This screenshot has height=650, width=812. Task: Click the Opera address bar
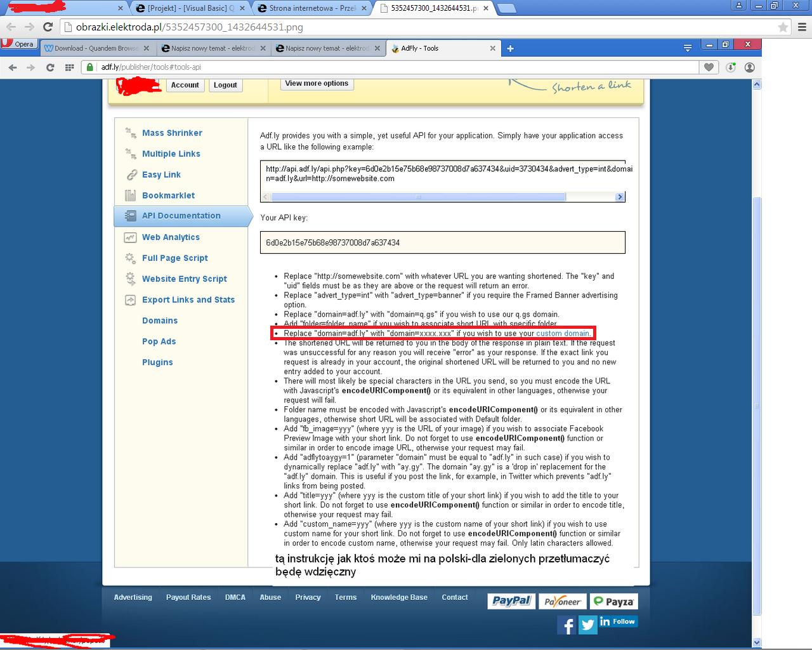390,67
